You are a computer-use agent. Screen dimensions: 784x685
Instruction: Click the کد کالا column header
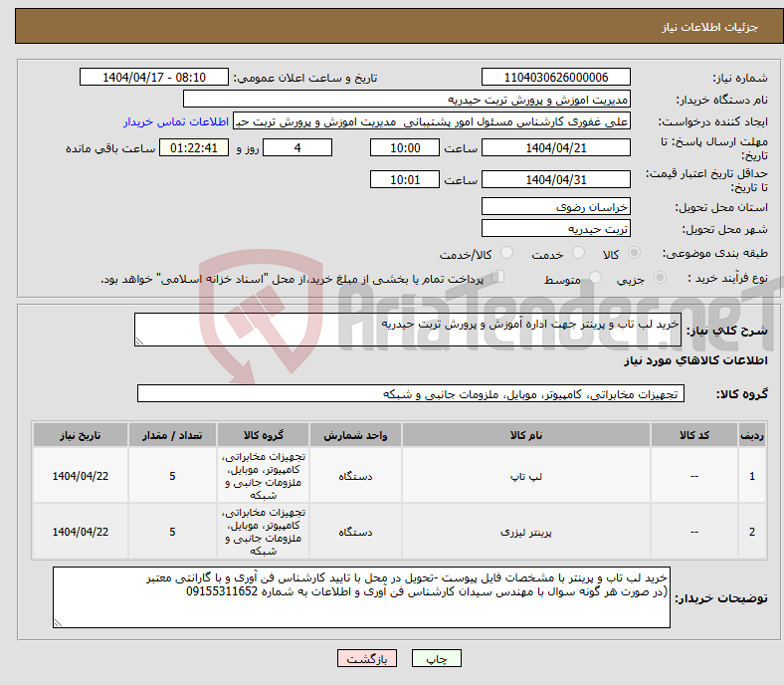tap(694, 435)
